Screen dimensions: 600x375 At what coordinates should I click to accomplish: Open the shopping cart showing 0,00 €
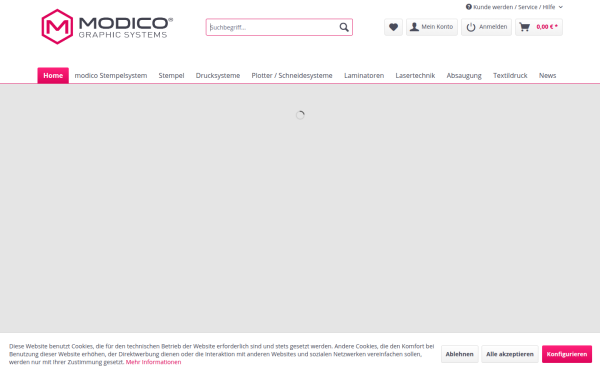pyautogui.click(x=539, y=27)
